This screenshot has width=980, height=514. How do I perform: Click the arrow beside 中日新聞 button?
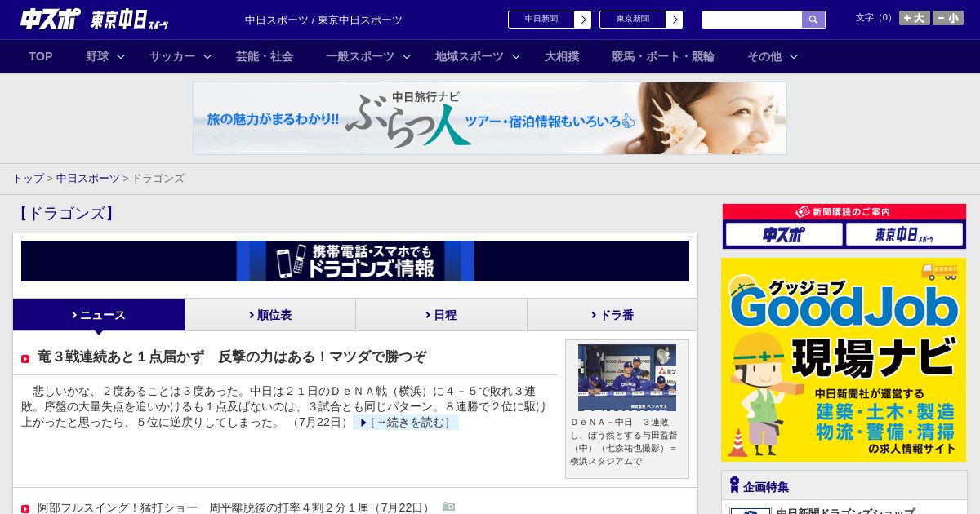[582, 20]
